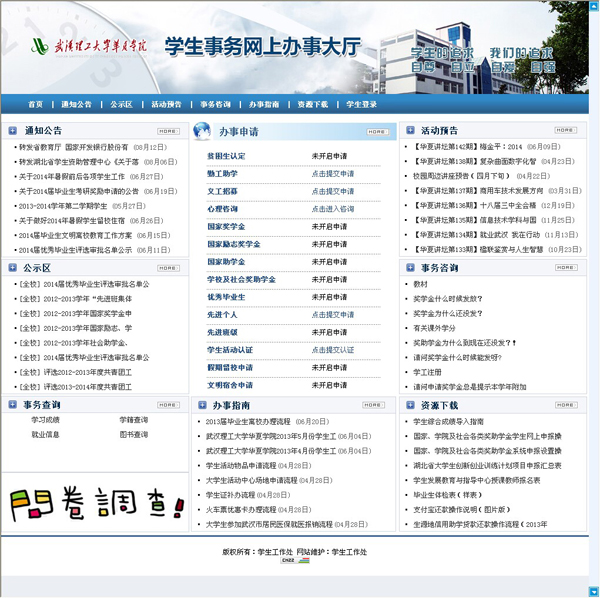Click 点击进入咨询 beside 心理咨询
Screen dimensions: 600x598
pyautogui.click(x=332, y=209)
